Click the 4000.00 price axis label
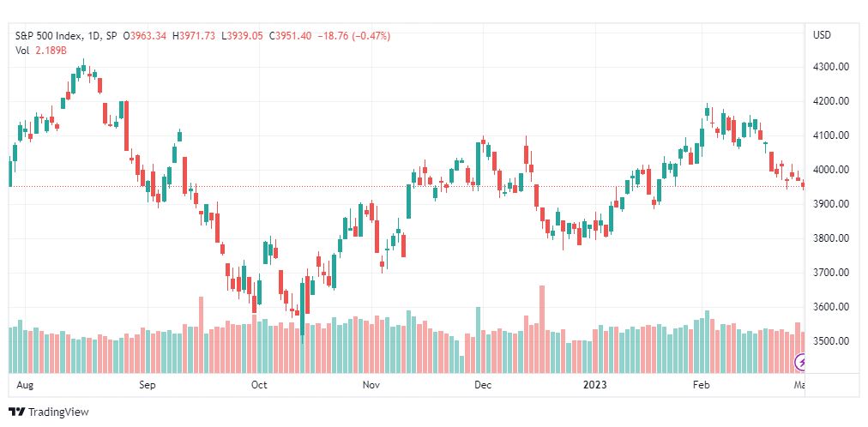Viewport: 868px width, 427px height. [829, 170]
